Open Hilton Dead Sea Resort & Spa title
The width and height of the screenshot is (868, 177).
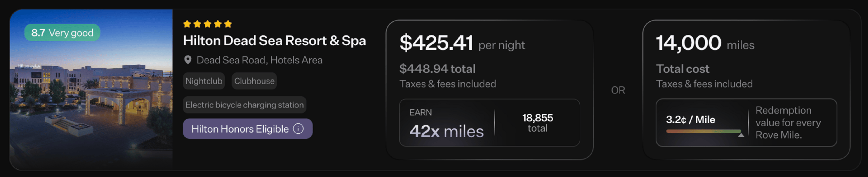point(274,41)
